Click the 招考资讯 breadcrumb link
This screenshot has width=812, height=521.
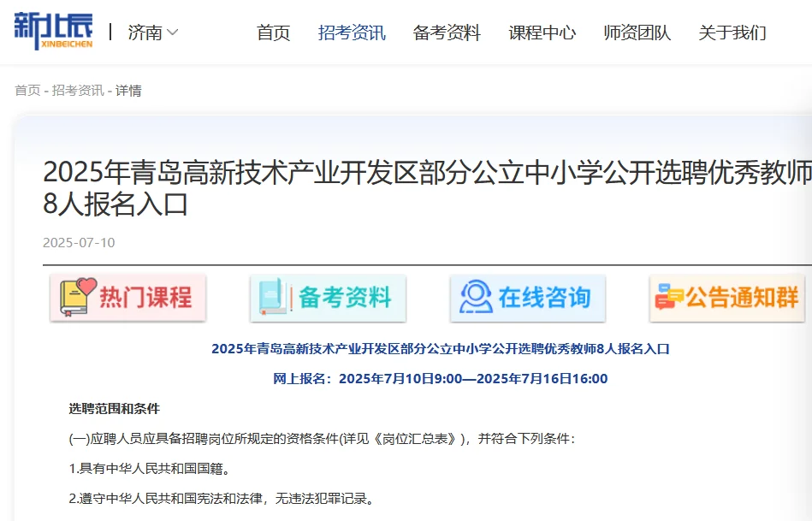pos(78,91)
